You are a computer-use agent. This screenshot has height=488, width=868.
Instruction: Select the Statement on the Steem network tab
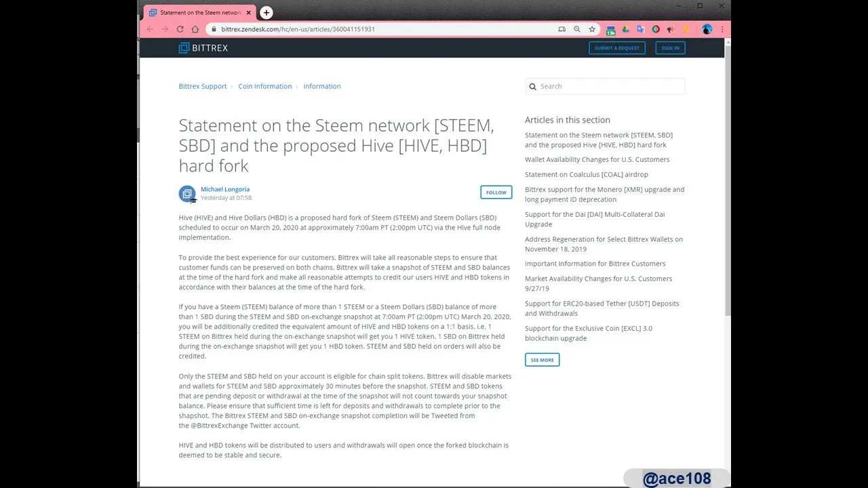pos(199,12)
